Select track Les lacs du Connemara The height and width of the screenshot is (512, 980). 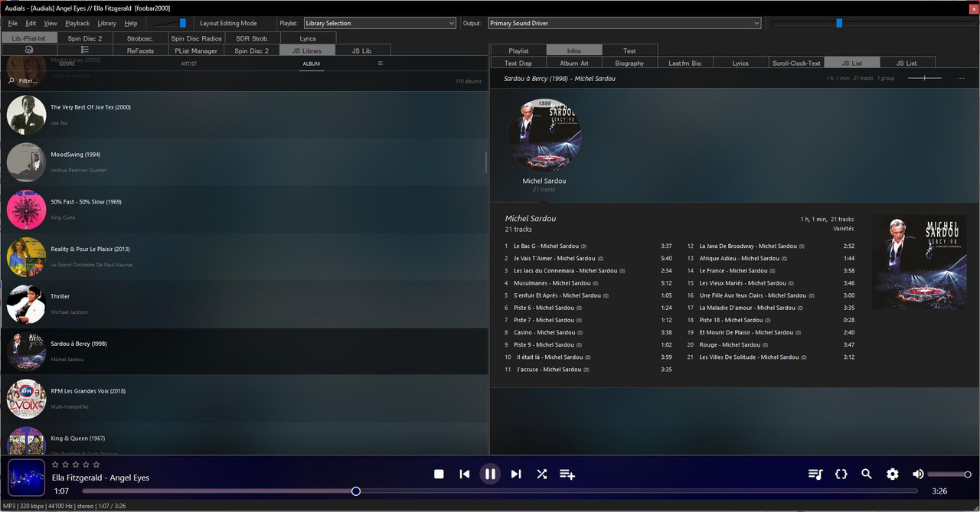pos(588,271)
